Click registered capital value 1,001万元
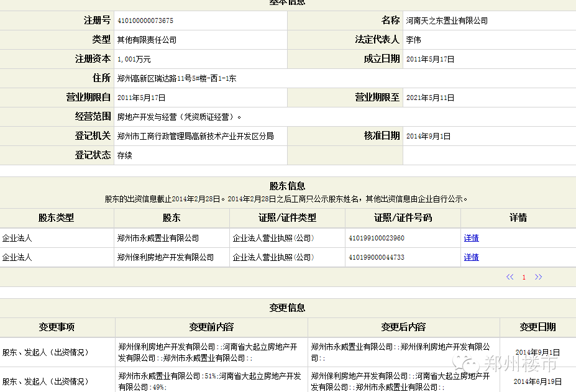The image size is (576, 392). [x=134, y=59]
